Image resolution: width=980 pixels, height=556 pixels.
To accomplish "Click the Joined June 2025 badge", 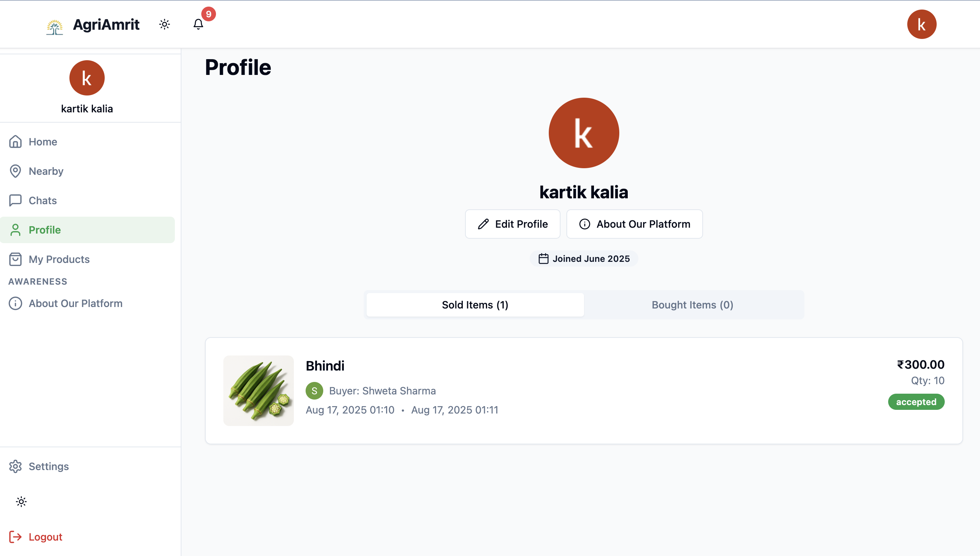I will (583, 259).
